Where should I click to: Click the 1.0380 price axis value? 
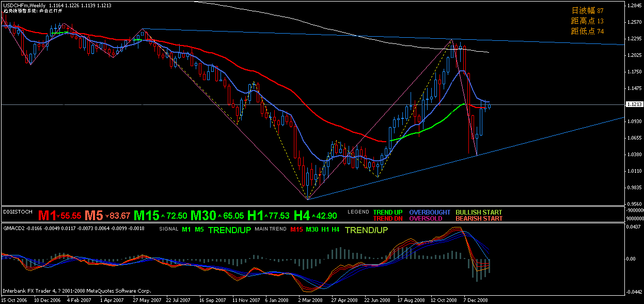634,154
